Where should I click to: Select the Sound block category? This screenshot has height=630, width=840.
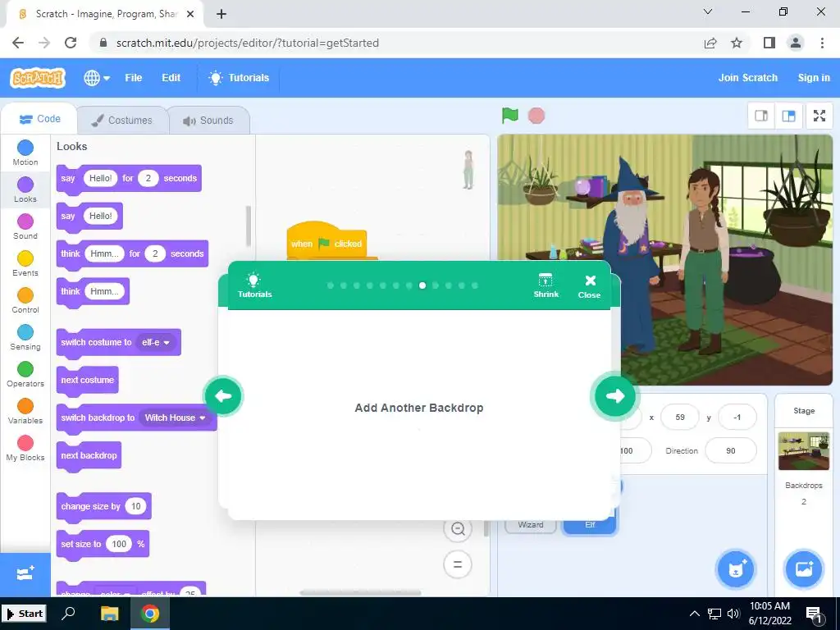25,226
